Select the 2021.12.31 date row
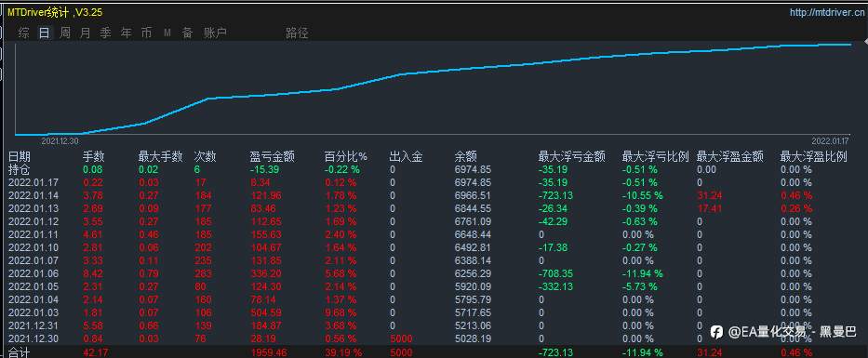 click(x=33, y=325)
